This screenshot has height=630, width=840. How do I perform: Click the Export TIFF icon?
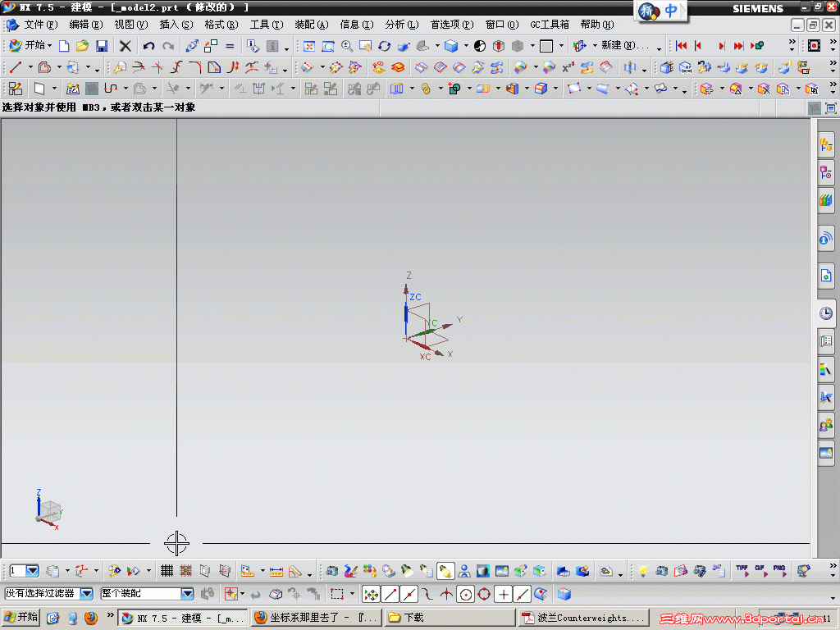742,571
